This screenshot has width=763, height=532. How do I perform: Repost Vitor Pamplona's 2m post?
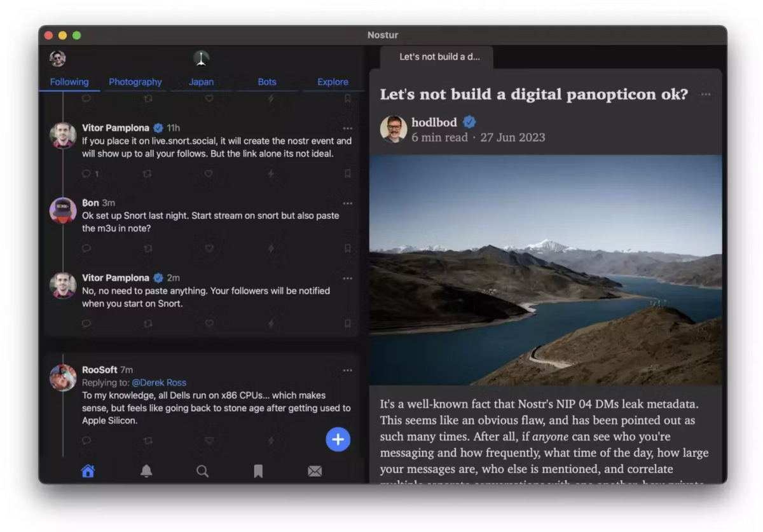[x=148, y=324]
